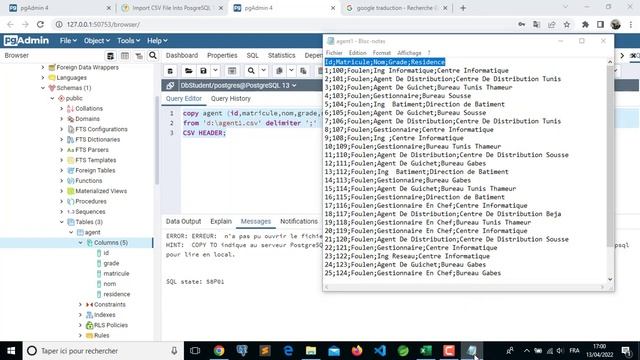Switch to Notifications tab
Image resolution: width=640 pixels, height=360 pixels.
click(299, 221)
